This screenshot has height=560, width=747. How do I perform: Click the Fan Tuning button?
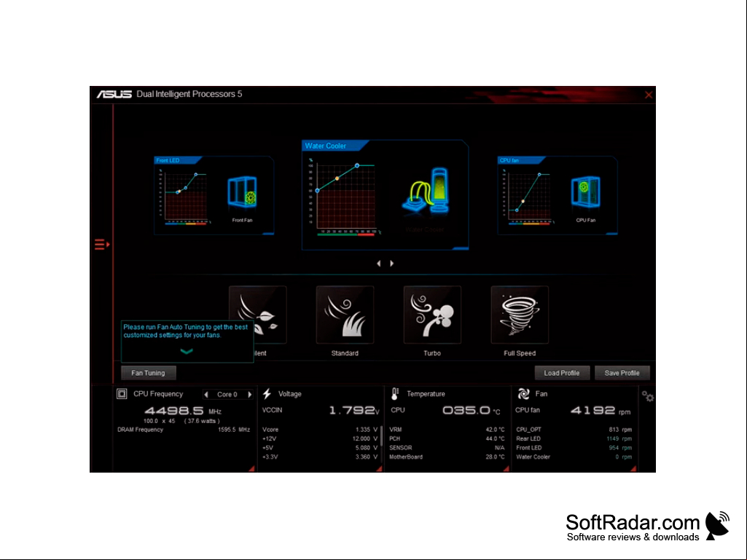[x=148, y=373]
